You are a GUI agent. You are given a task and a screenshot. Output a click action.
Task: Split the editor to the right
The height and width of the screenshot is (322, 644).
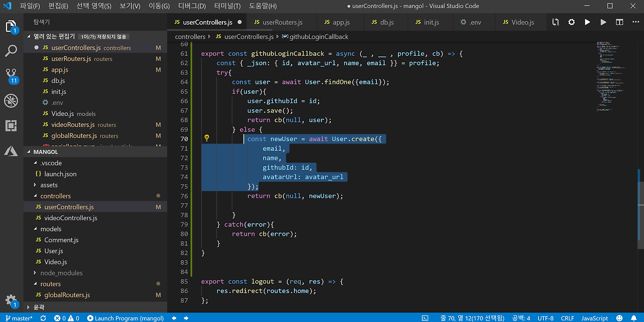tap(619, 22)
